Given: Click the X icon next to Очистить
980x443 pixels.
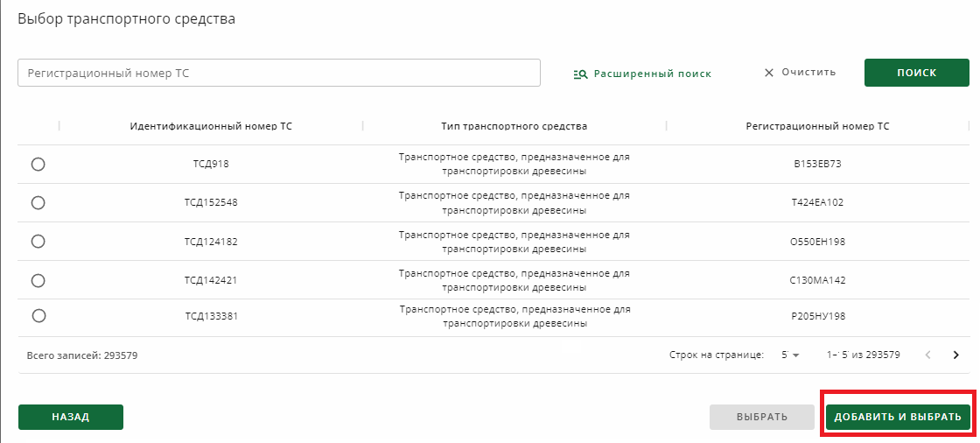Looking at the screenshot, I should pos(769,73).
